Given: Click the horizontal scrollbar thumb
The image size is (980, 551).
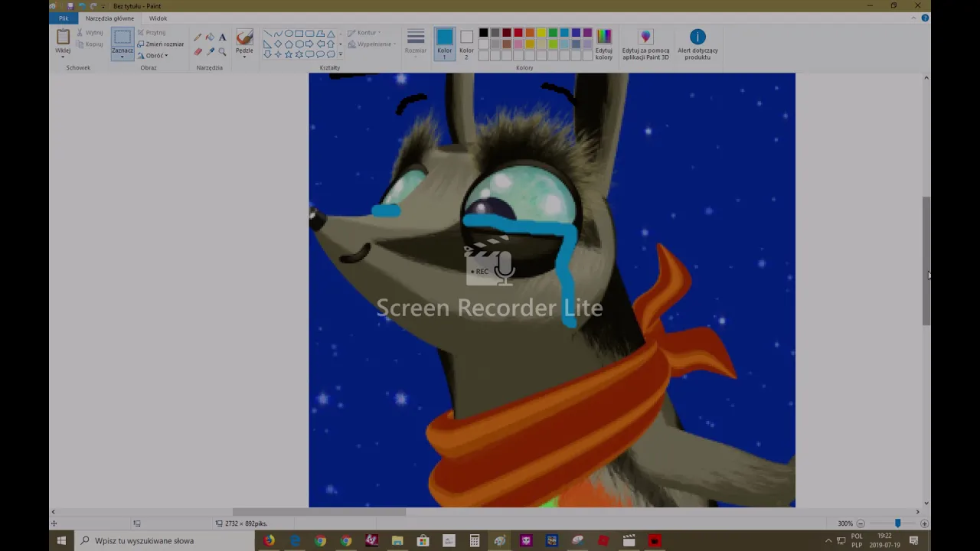Looking at the screenshot, I should point(319,511).
